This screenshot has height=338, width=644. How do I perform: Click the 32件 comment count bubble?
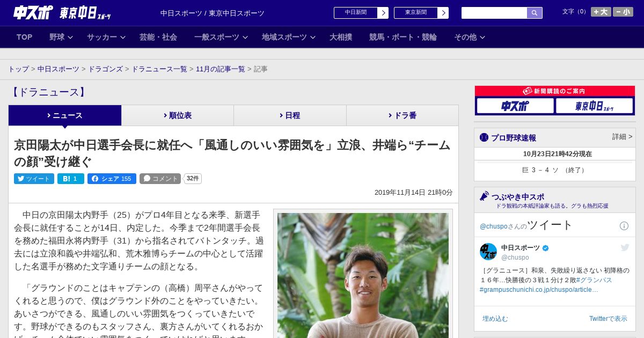(x=193, y=179)
